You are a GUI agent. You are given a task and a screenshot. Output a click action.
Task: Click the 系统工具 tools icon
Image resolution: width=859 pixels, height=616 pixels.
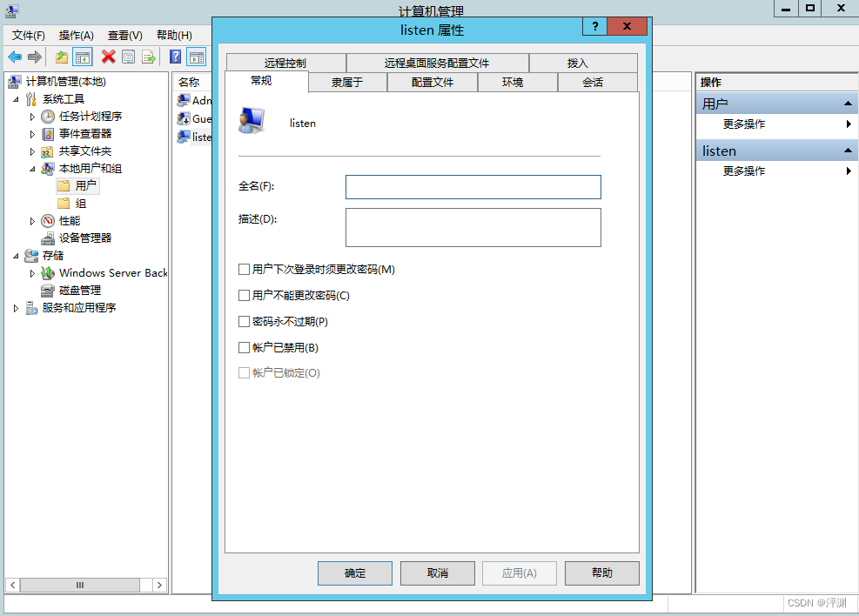click(32, 99)
